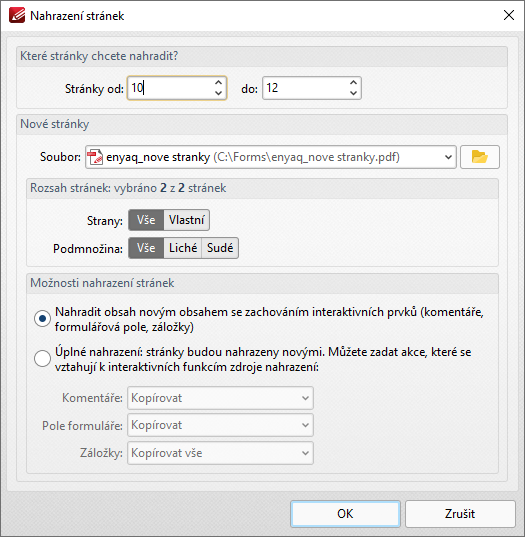Expand the Soubor file dropdown
The height and width of the screenshot is (537, 525).
(448, 157)
